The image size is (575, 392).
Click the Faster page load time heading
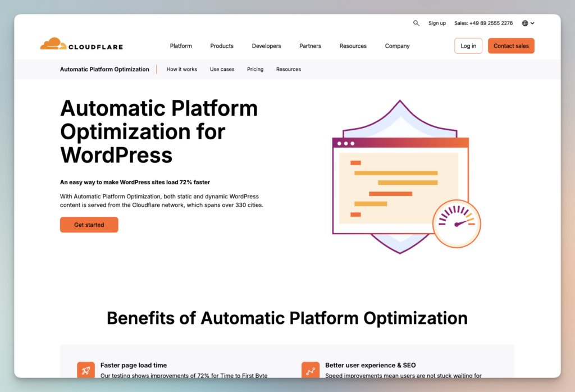point(134,365)
